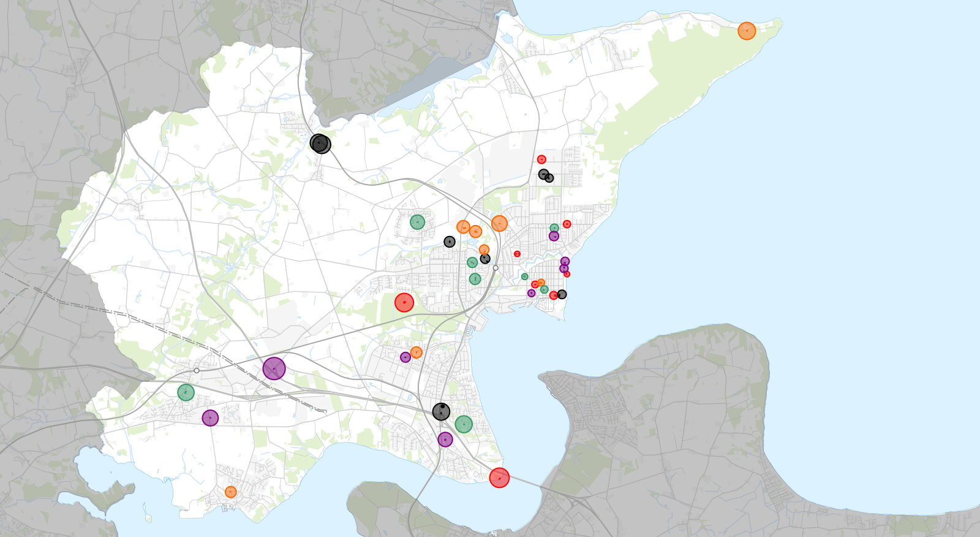The image size is (980, 537).
Task: Select the northernmost small red marker
Action: (x=541, y=159)
